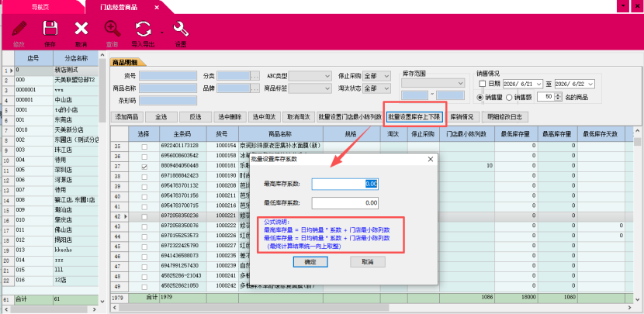The image size is (644, 314).
Task: Click 取消 in the 批量设置库存系数 dialog
Action: (x=368, y=262)
